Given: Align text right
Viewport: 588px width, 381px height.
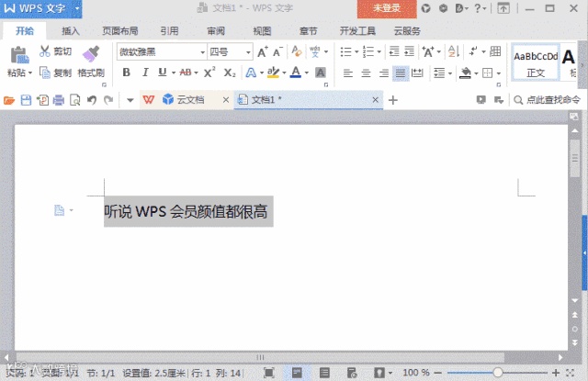Looking at the screenshot, I should click(383, 73).
